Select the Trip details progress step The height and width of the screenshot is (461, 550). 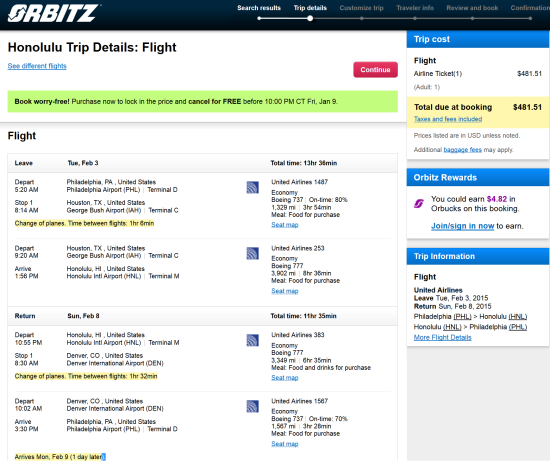(x=310, y=8)
